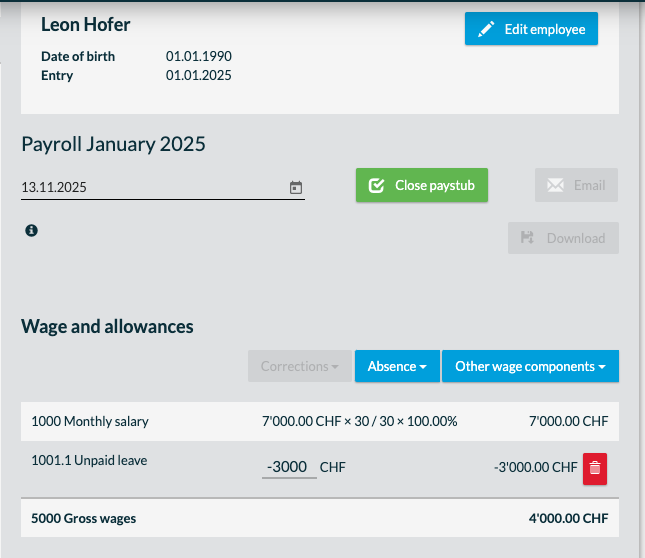Open the Corrections dropdown

click(x=299, y=366)
